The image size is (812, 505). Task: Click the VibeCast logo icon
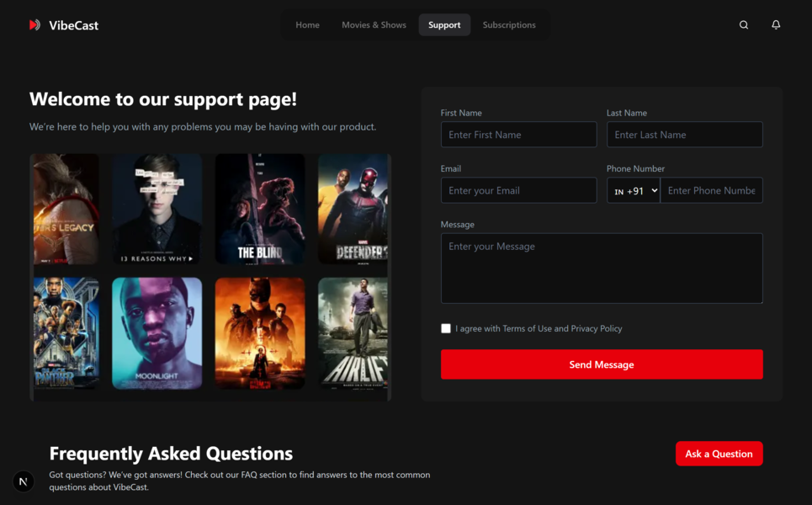point(34,25)
